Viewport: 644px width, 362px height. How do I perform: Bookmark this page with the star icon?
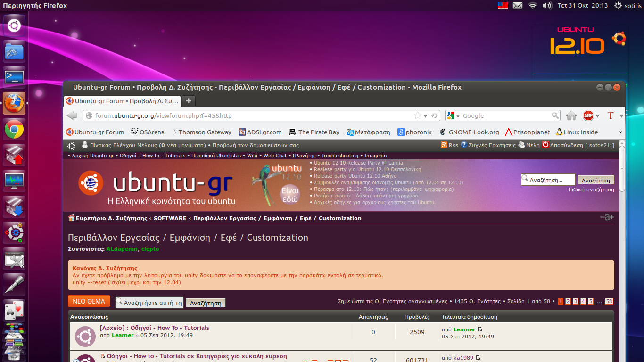click(x=417, y=115)
